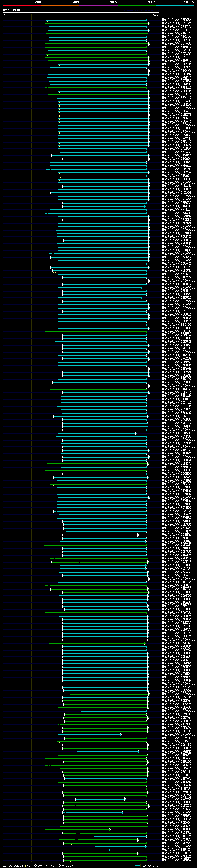Select hit label UniRef100_A0C909

coord(177,843)
